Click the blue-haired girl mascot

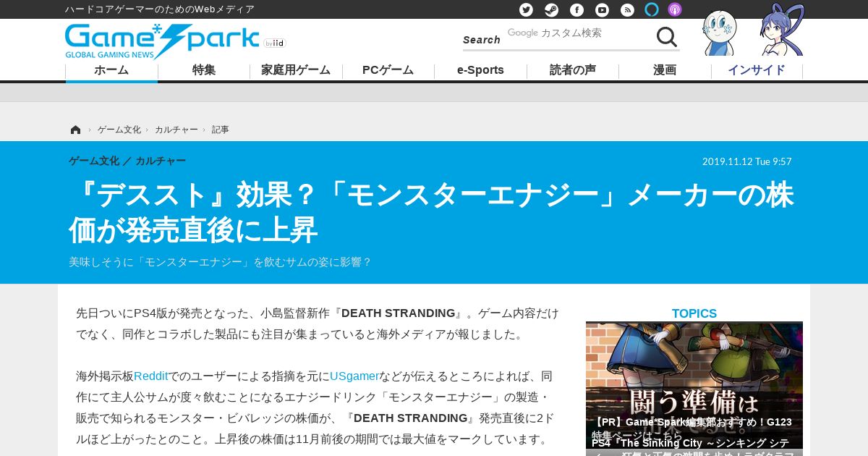(x=782, y=30)
